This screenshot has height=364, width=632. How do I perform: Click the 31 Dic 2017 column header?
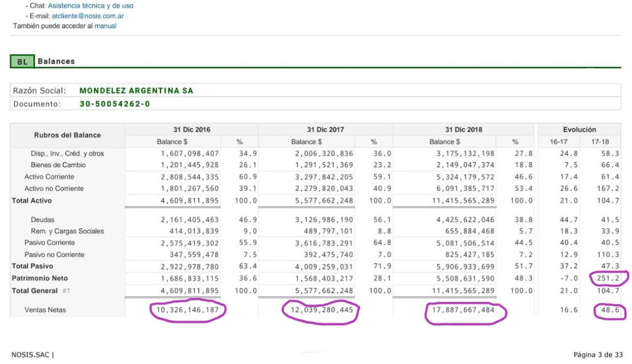(x=325, y=130)
